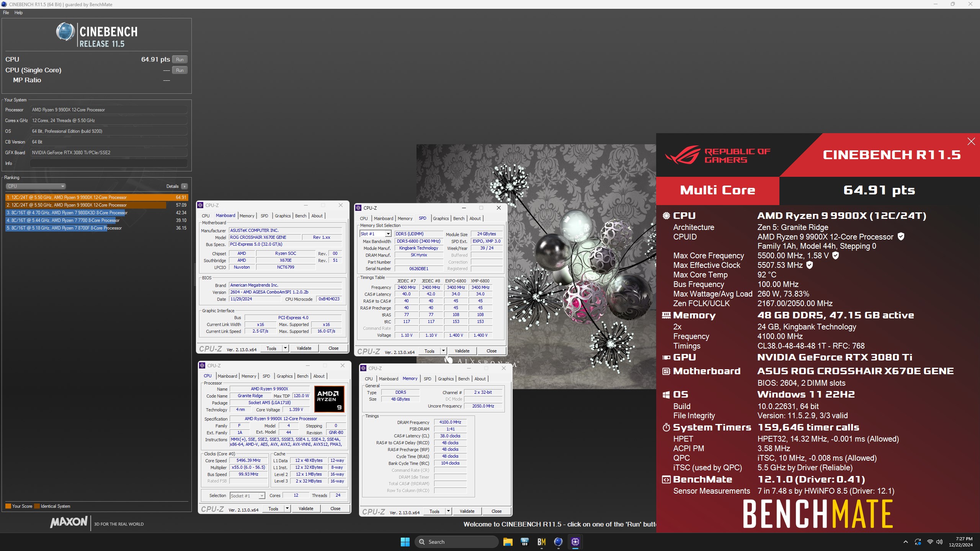Open the Help menu

click(19, 13)
